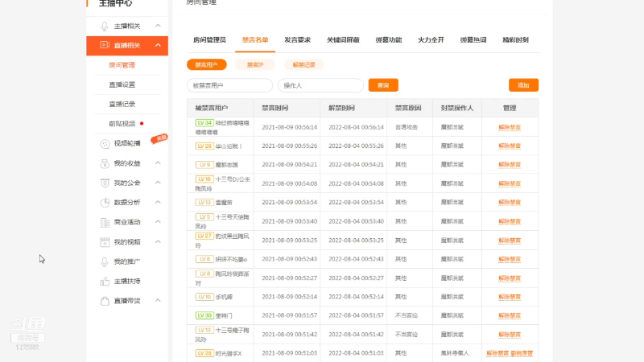The image size is (644, 362).
Task: Expand the 商业活动 section chevron
Action: pyautogui.click(x=158, y=222)
